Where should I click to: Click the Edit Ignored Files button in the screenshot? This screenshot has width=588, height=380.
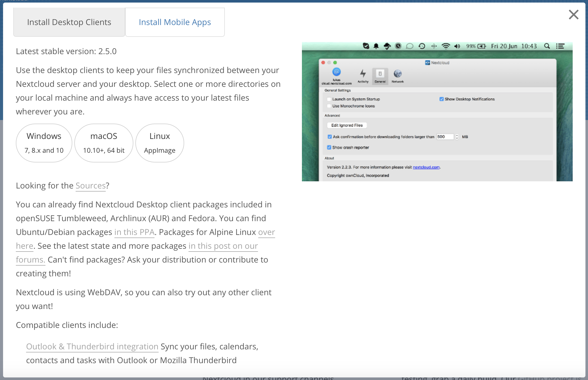[x=347, y=125]
